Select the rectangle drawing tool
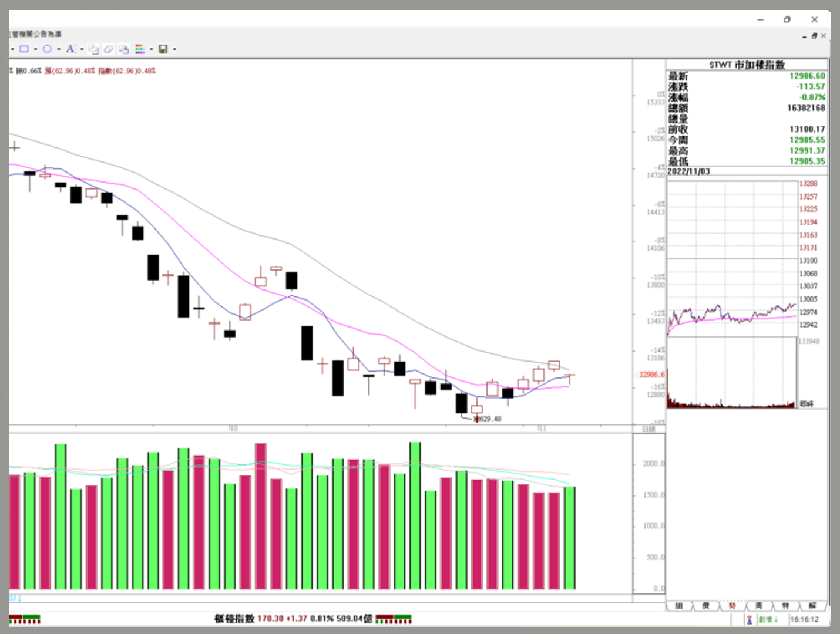The image size is (840, 634). pyautogui.click(x=24, y=49)
